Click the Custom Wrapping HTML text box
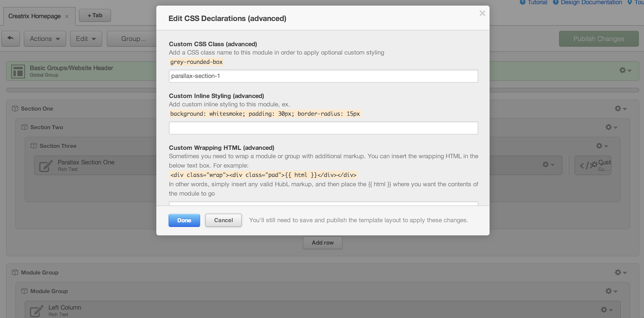The image size is (644, 318). coord(324,204)
